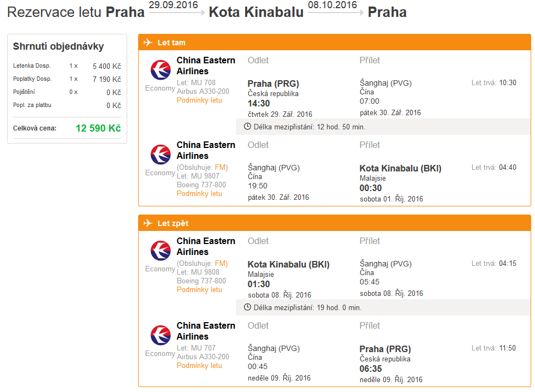535x392 pixels.
Task: Click the Poplatky Dosp. row label
Action: point(32,79)
